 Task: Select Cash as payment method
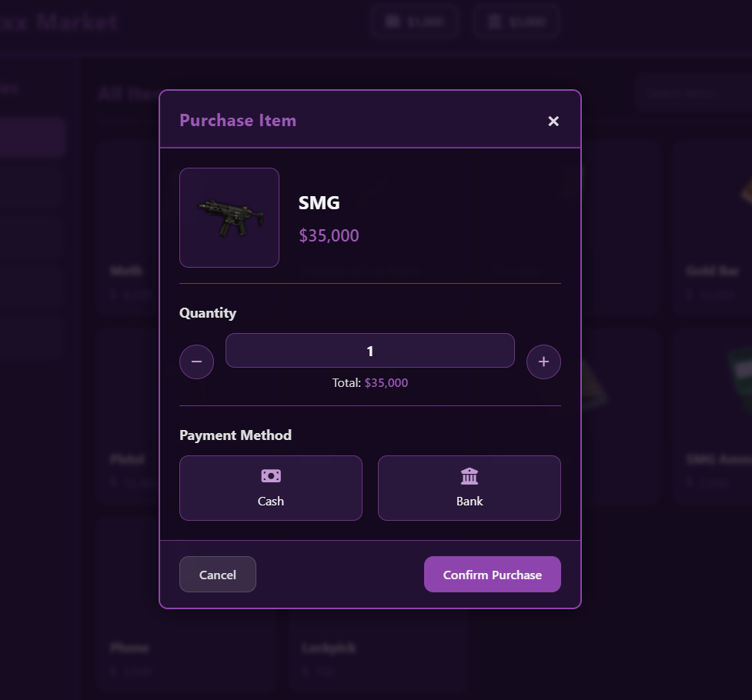270,488
